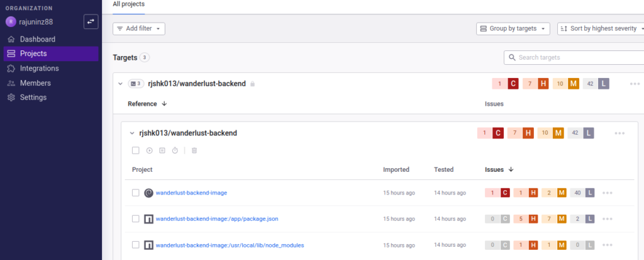Click the red Critical severity badge of top target
Screen dimensions: 644x260
[513, 84]
